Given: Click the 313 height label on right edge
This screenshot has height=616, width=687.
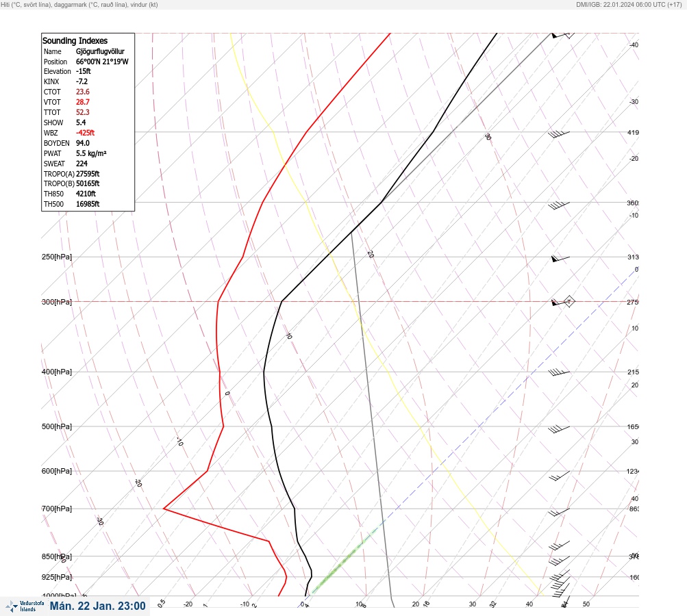Looking at the screenshot, I should (x=633, y=257).
